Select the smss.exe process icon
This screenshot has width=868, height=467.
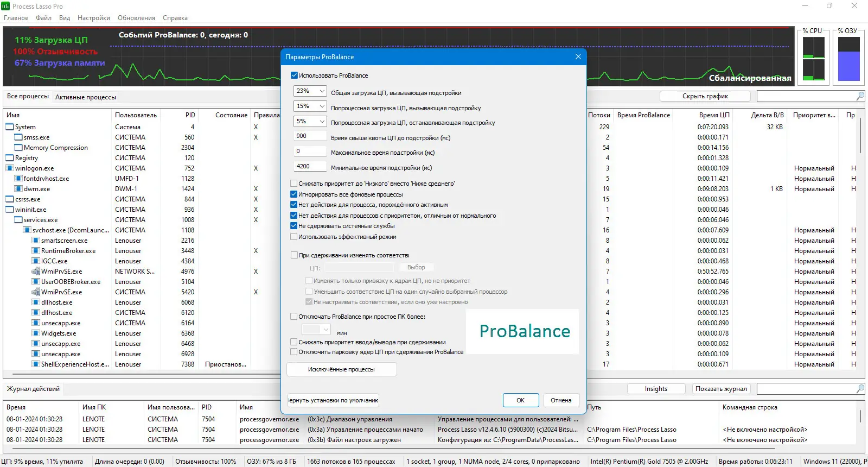[18, 137]
